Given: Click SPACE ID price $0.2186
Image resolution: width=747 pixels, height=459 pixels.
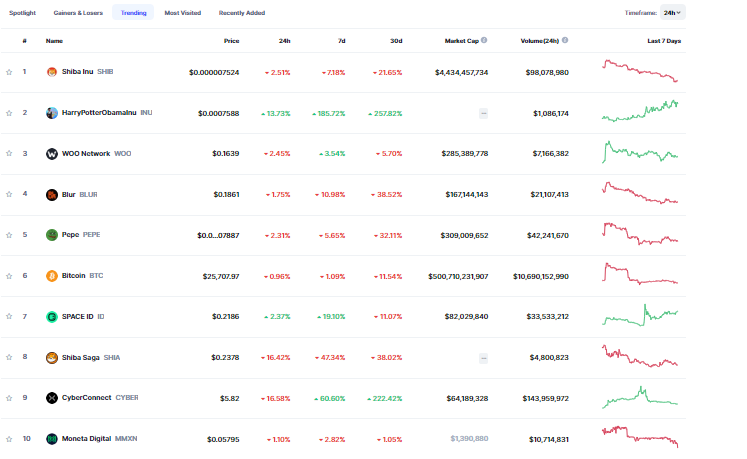Looking at the screenshot, I should pyautogui.click(x=226, y=316).
